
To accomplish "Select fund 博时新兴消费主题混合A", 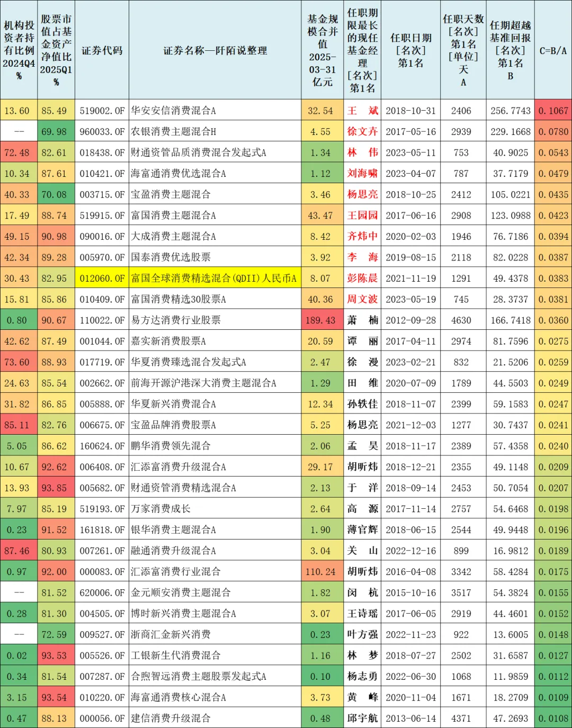I will (184, 614).
